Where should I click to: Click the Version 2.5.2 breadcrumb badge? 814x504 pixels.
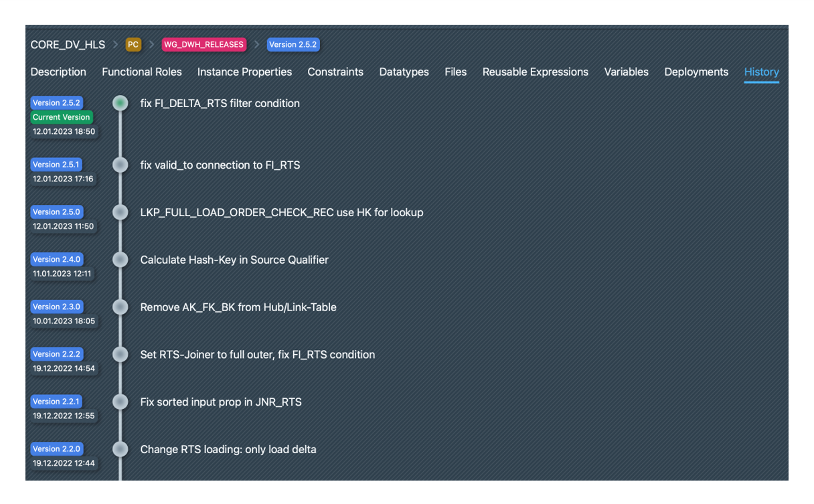click(293, 45)
